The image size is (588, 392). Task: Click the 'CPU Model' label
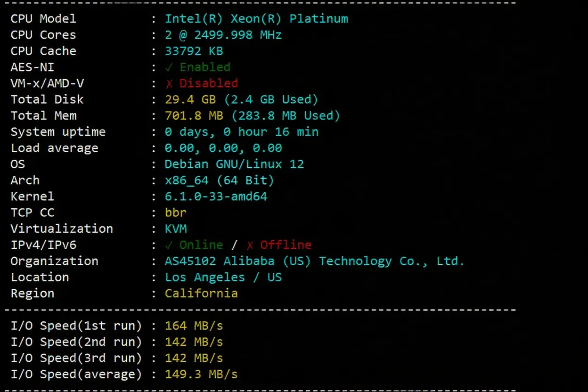tap(43, 19)
